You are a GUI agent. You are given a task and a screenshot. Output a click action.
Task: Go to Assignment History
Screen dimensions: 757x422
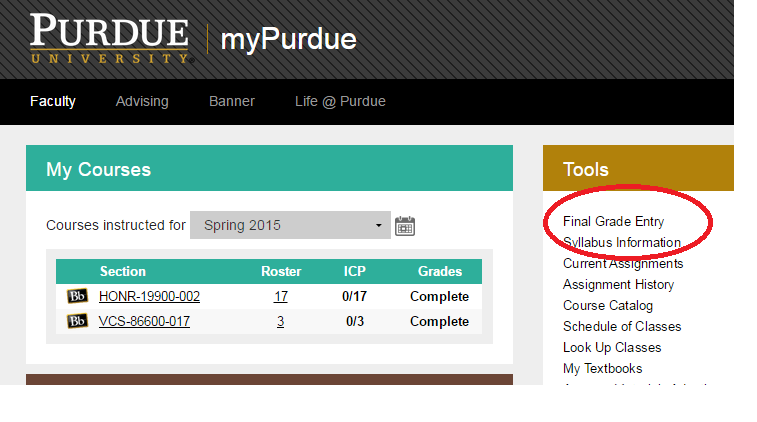pyautogui.click(x=618, y=285)
